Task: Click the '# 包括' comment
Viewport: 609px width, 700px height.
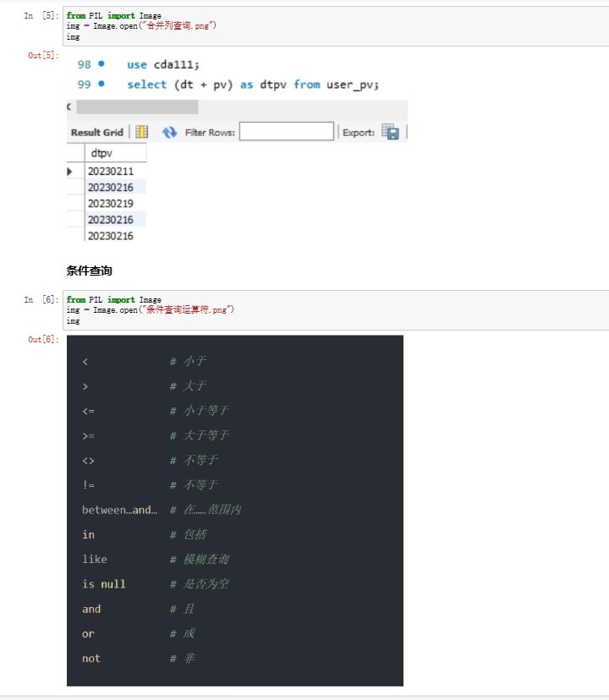Action: (188, 534)
